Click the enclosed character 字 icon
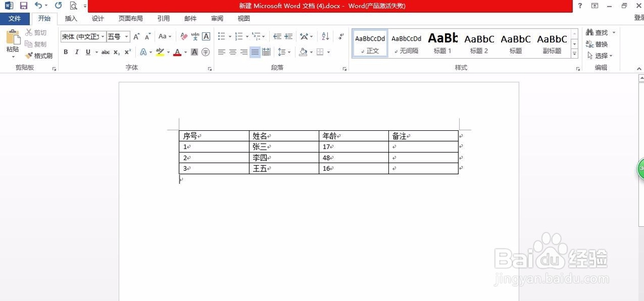 coord(206,52)
